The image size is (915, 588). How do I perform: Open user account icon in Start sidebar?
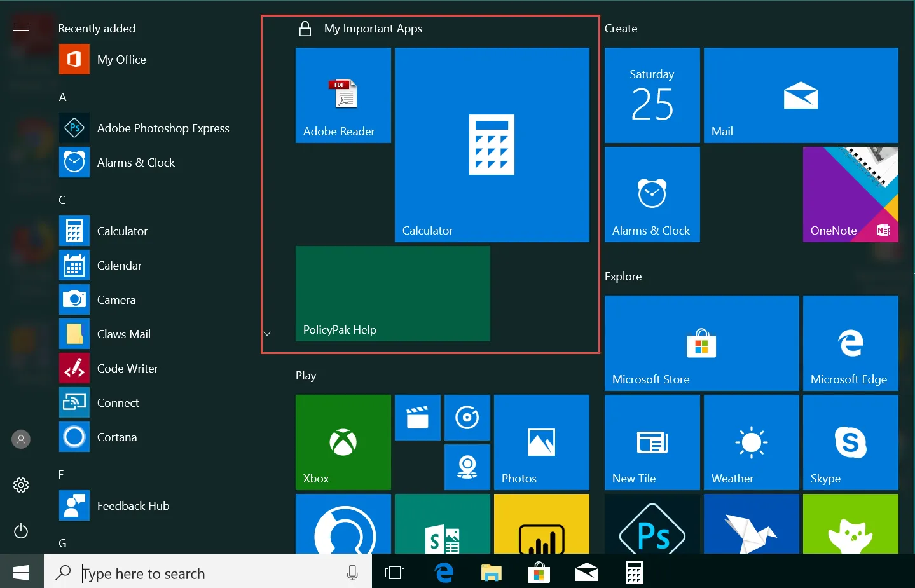click(21, 439)
